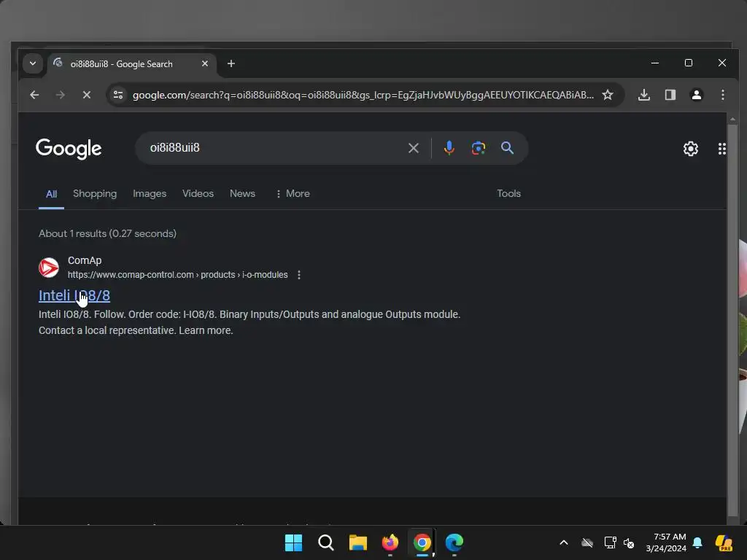View site information icon in address bar
747x560 pixels.
(118, 95)
